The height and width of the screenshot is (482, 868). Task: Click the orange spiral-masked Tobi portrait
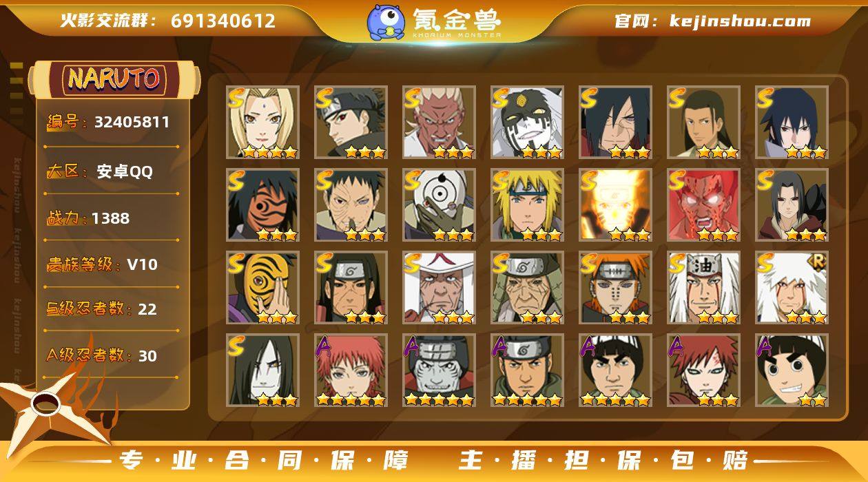click(262, 287)
